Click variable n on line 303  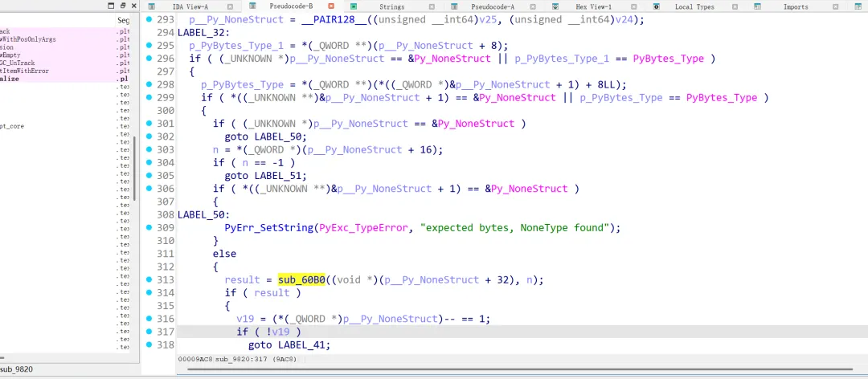[x=216, y=150]
